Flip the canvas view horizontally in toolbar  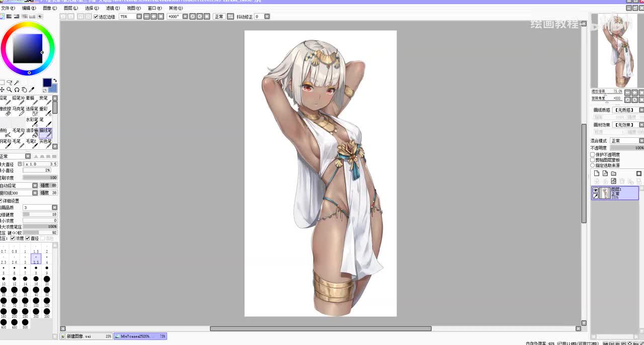tap(231, 17)
